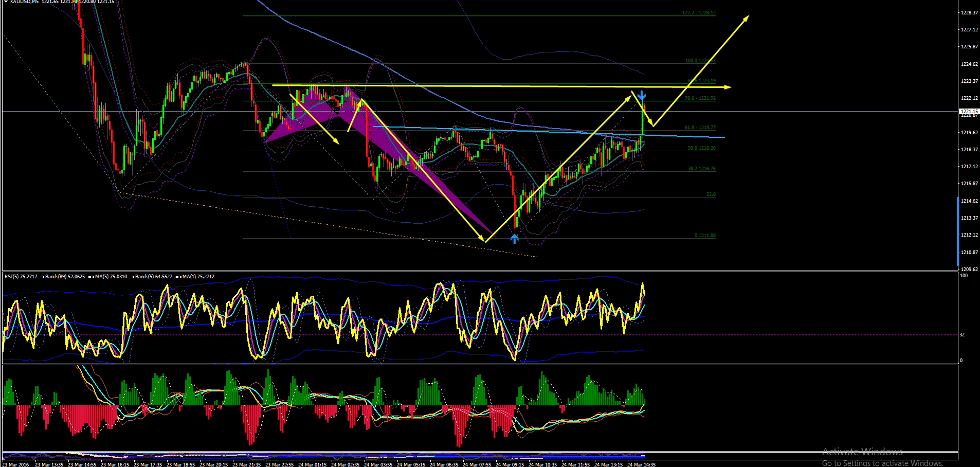Click the 24 Mar 01:15 time label
980x467 pixels.
coord(312,464)
